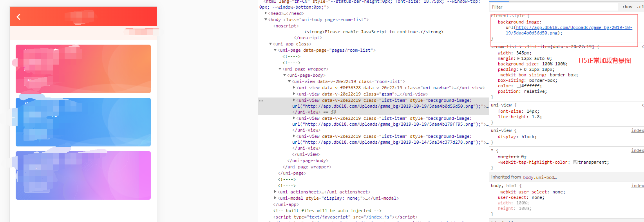Select the noscript element row
The image size is (644, 222).
coord(286,26)
